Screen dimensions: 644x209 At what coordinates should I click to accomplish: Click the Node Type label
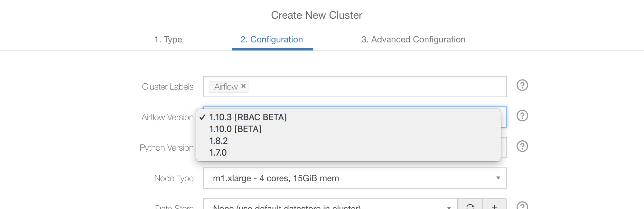(174, 178)
